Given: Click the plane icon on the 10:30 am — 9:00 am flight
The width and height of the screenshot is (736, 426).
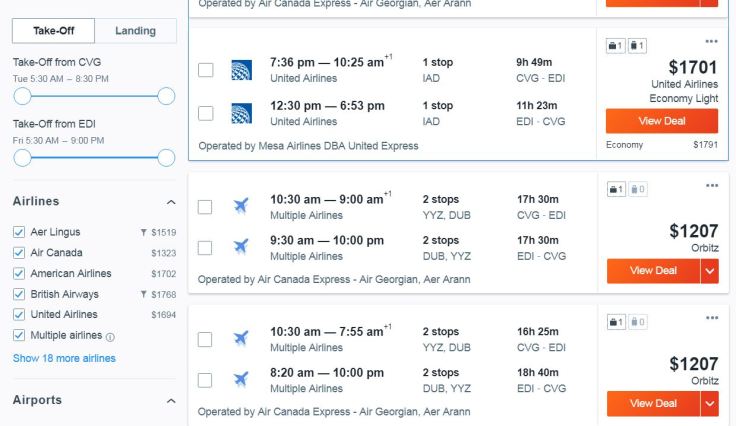Looking at the screenshot, I should [240, 206].
